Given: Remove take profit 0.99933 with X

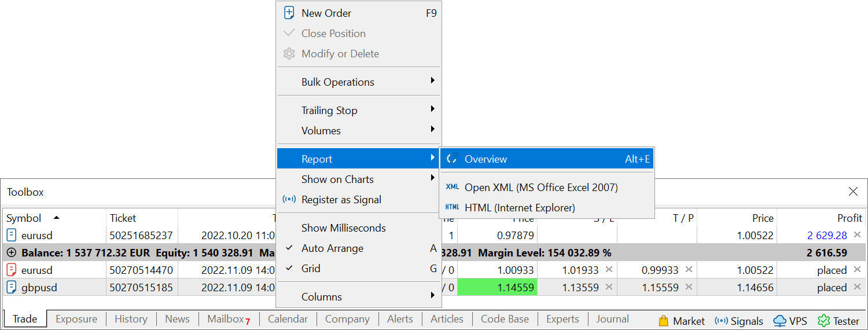Looking at the screenshot, I should pyautogui.click(x=689, y=270).
